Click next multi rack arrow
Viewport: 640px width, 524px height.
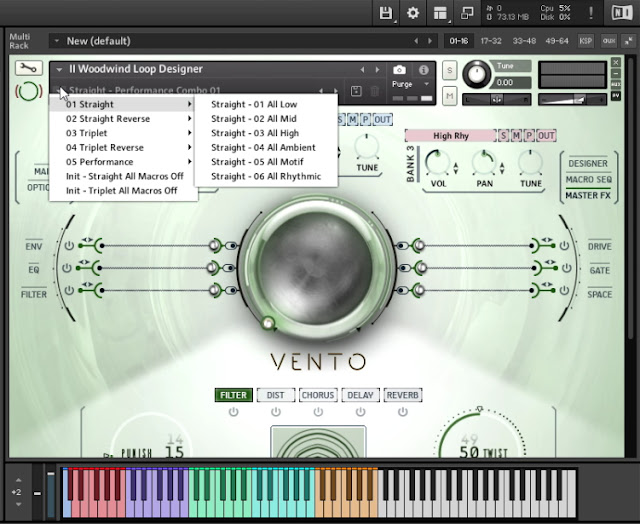[430, 41]
